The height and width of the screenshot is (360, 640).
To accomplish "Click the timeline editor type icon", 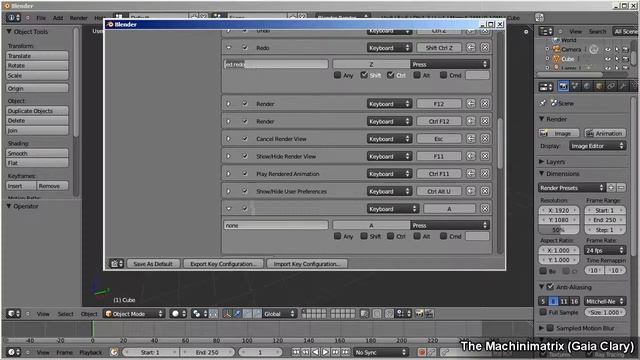I will 13,352.
